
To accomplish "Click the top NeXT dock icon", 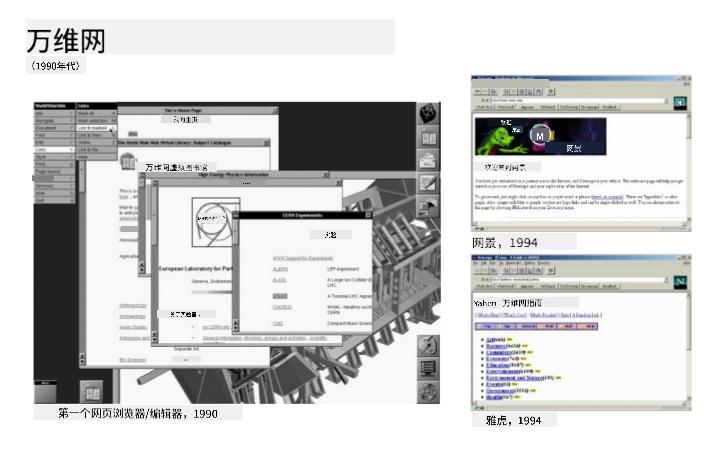I will pyautogui.click(x=428, y=111).
